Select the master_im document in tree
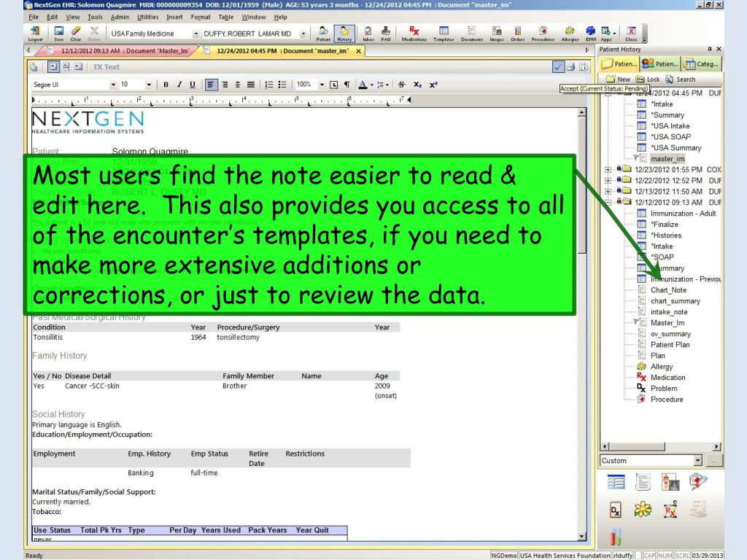The width and height of the screenshot is (747, 560). coord(667,158)
